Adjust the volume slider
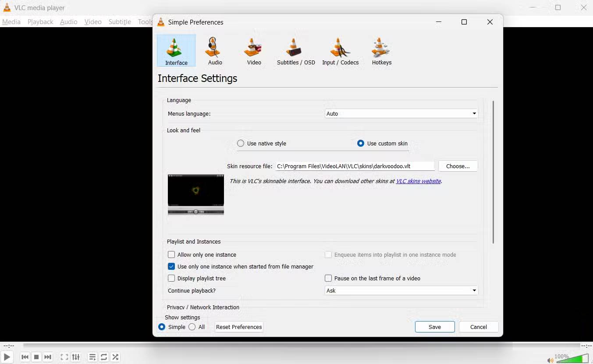The image size is (593, 364). tap(574, 357)
